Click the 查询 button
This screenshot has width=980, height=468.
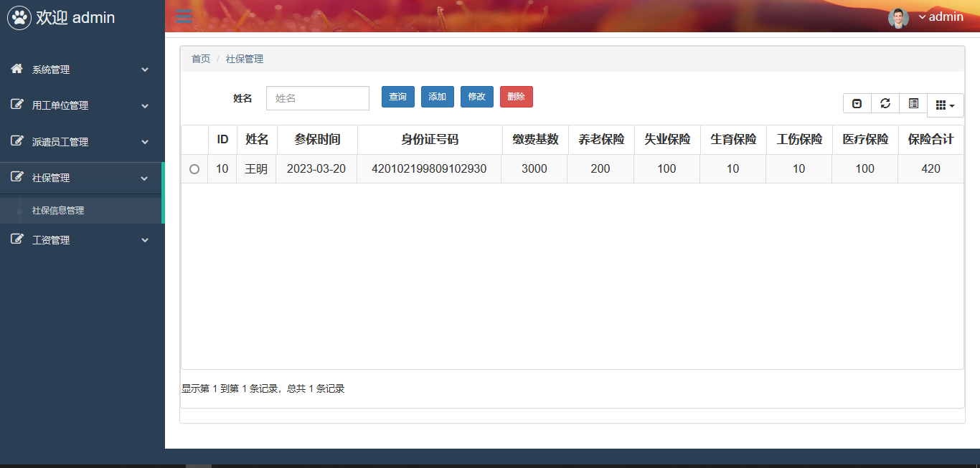tap(398, 97)
